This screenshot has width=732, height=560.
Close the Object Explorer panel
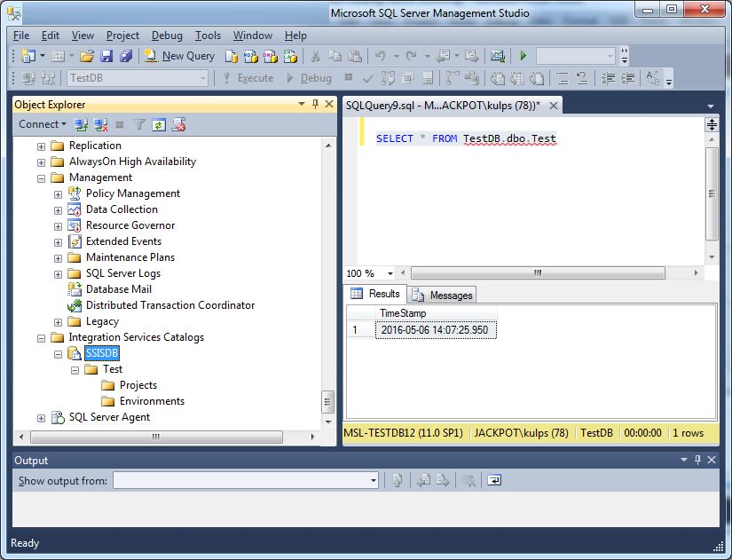pyautogui.click(x=329, y=104)
